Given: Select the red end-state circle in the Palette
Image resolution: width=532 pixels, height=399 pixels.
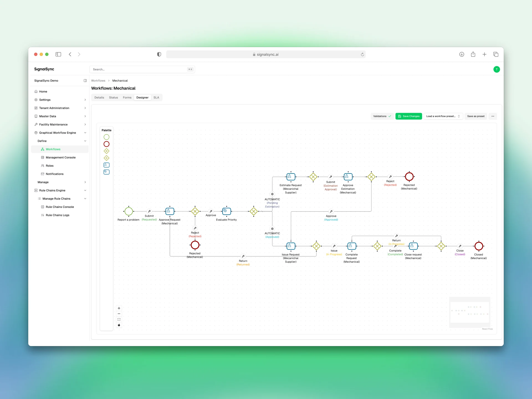Looking at the screenshot, I should [x=106, y=144].
